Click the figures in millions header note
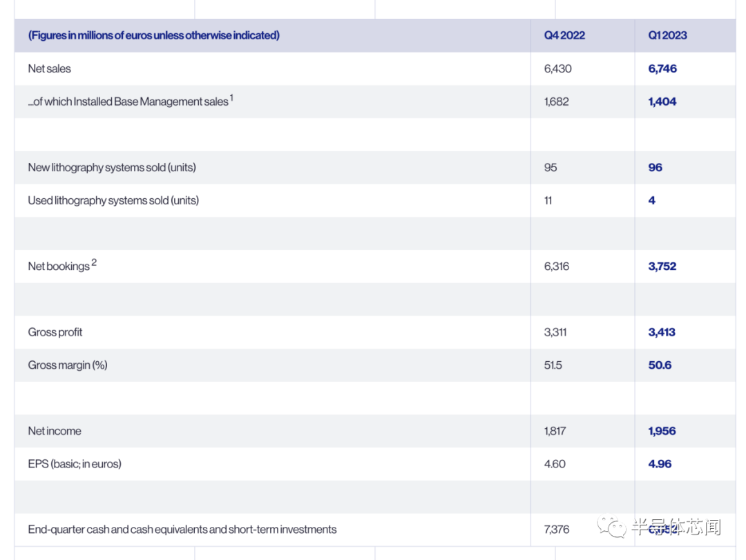 point(153,35)
